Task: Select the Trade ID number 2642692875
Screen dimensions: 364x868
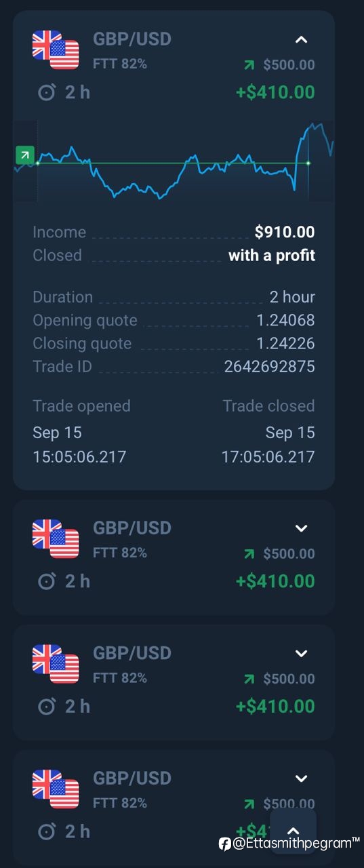Action: pos(270,367)
